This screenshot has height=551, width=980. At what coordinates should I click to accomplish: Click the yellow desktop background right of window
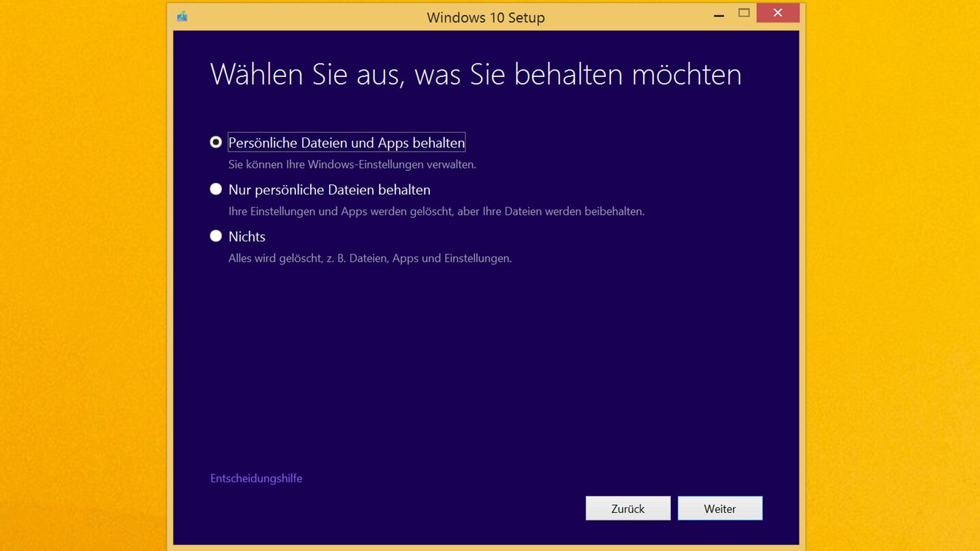[892, 272]
